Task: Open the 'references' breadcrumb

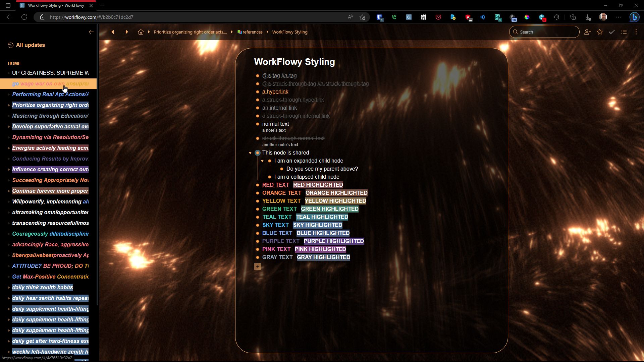Action: coord(250,32)
